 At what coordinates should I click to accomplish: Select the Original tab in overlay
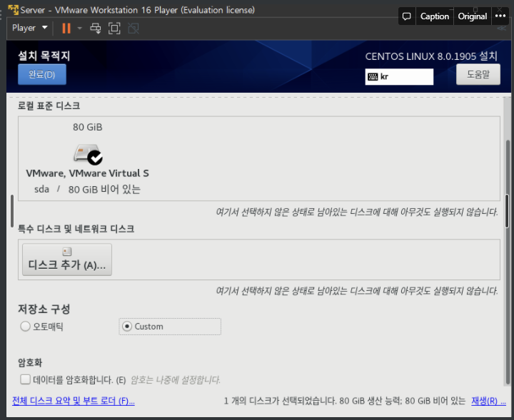point(473,16)
